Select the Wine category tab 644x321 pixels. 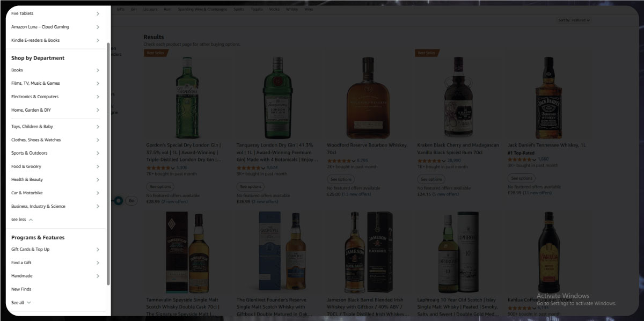pos(309,9)
